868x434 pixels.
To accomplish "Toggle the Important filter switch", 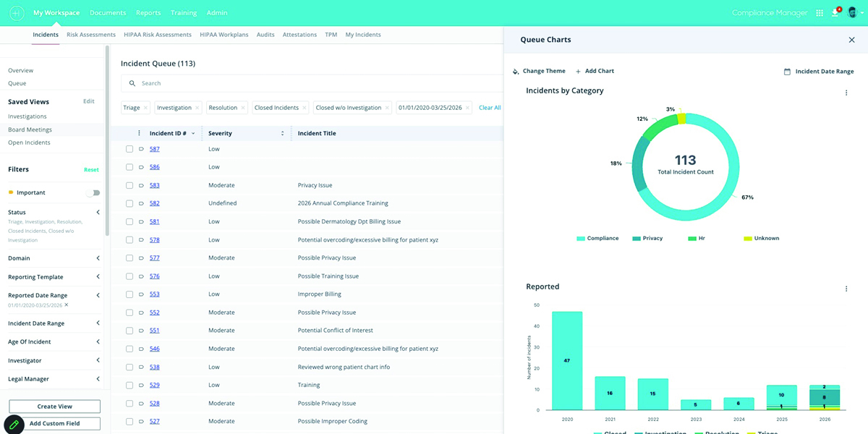I will [93, 193].
